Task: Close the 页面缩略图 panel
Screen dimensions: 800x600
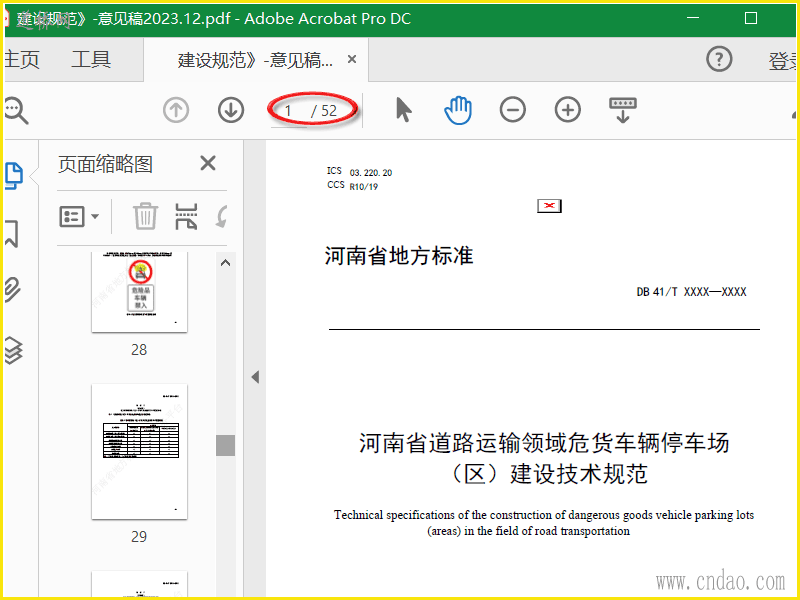Action: (x=208, y=163)
